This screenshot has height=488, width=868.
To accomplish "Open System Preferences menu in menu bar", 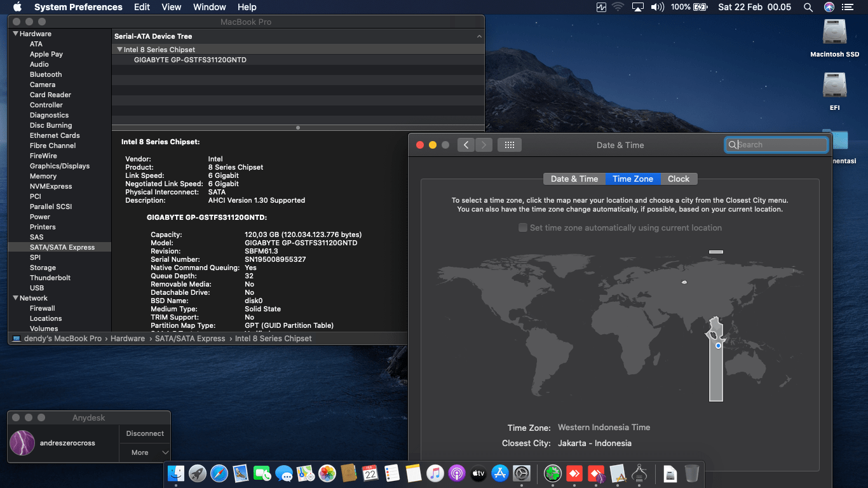I will tap(78, 7).
